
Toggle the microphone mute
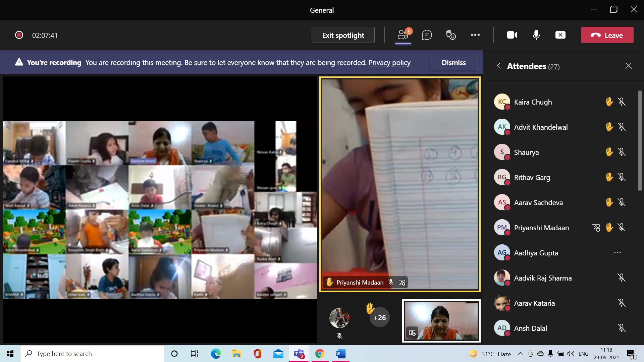(536, 35)
